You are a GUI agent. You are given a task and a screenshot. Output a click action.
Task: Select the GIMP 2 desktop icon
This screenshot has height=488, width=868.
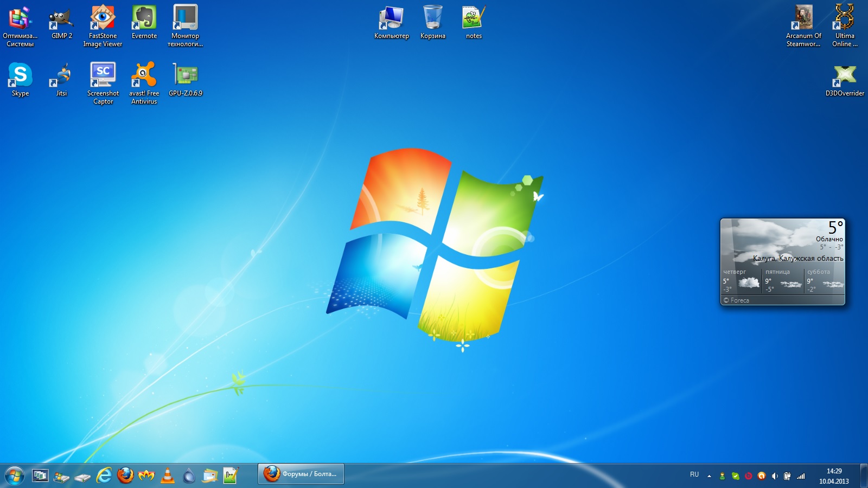click(61, 23)
